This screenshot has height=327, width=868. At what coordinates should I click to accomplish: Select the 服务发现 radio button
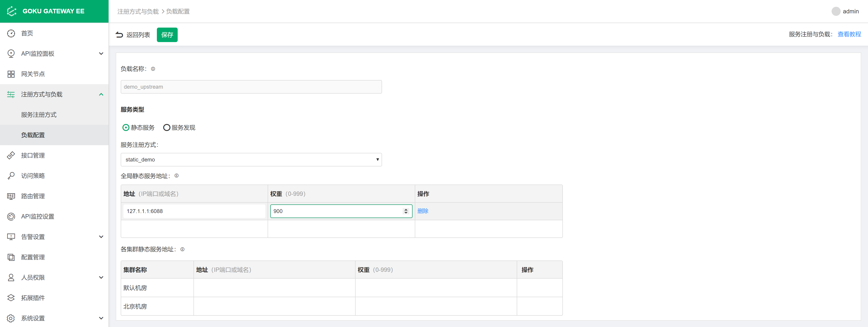[166, 127]
